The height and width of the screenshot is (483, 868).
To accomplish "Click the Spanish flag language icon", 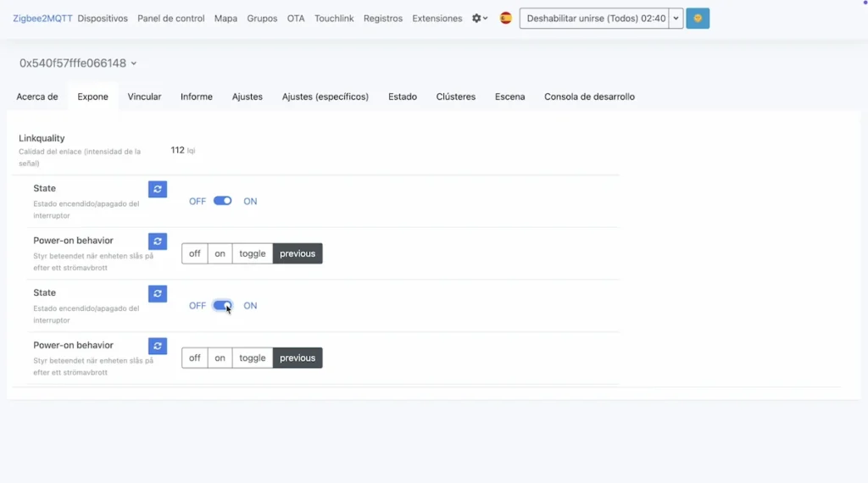I will (506, 19).
